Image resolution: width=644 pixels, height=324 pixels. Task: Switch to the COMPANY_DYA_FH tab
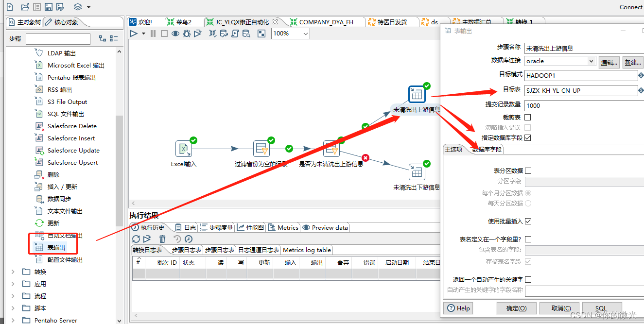326,22
